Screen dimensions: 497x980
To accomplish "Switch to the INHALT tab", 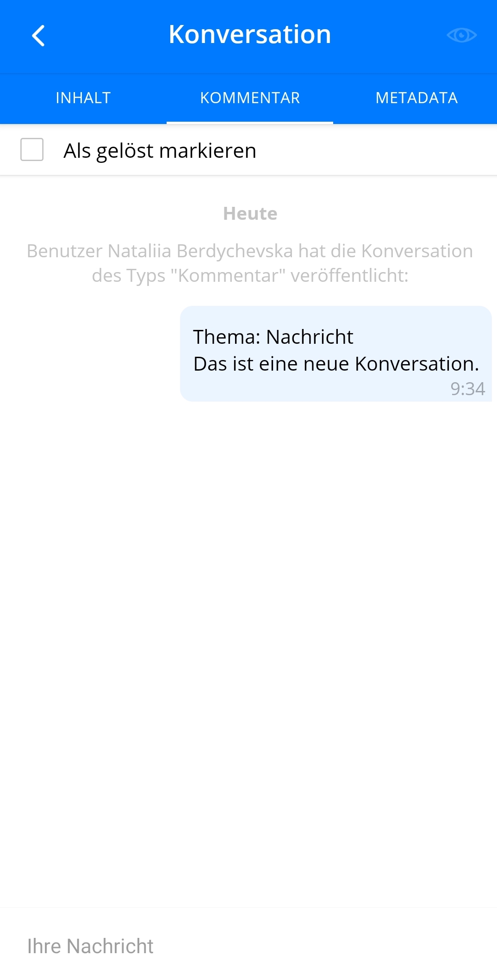I will [83, 98].
